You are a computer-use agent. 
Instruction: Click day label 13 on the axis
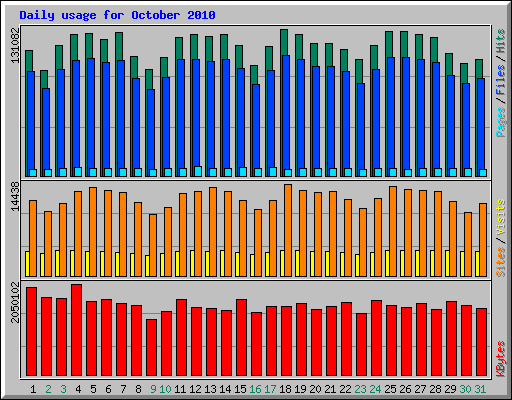click(x=210, y=389)
